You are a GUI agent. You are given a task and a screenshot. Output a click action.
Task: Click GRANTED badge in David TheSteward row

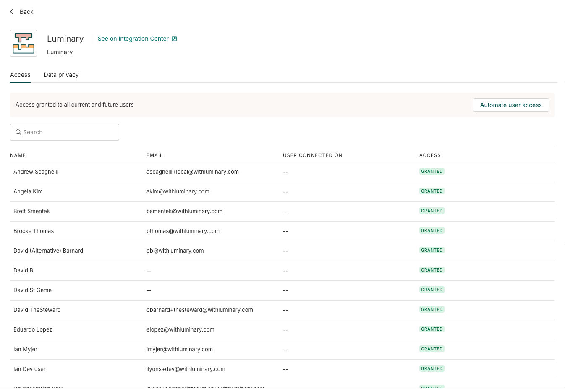click(432, 309)
